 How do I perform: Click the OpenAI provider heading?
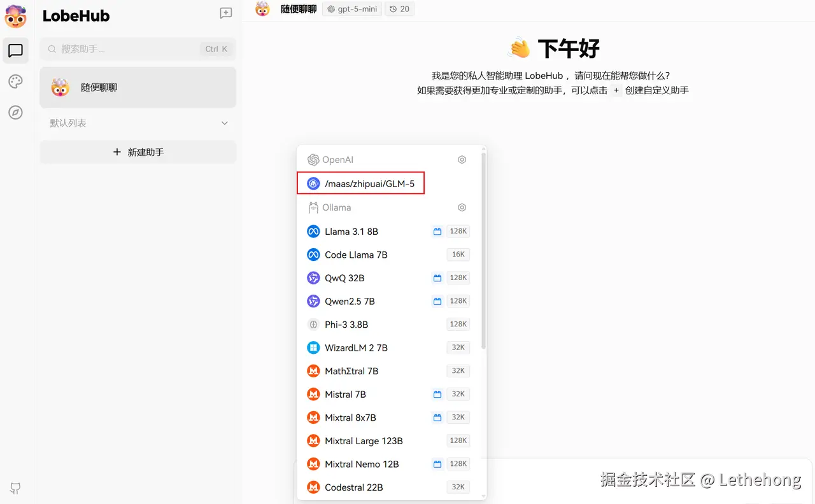point(337,160)
